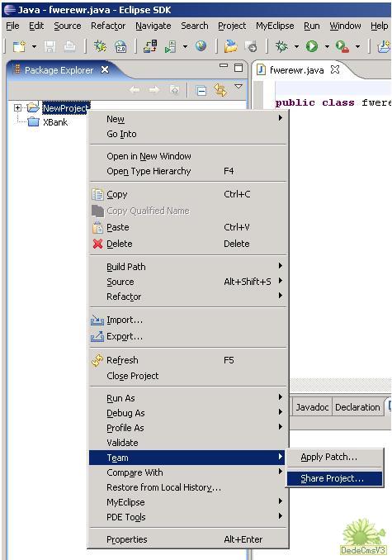The image size is (392, 560).
Task: Expand the NewProject tree node
Action: pos(17,107)
